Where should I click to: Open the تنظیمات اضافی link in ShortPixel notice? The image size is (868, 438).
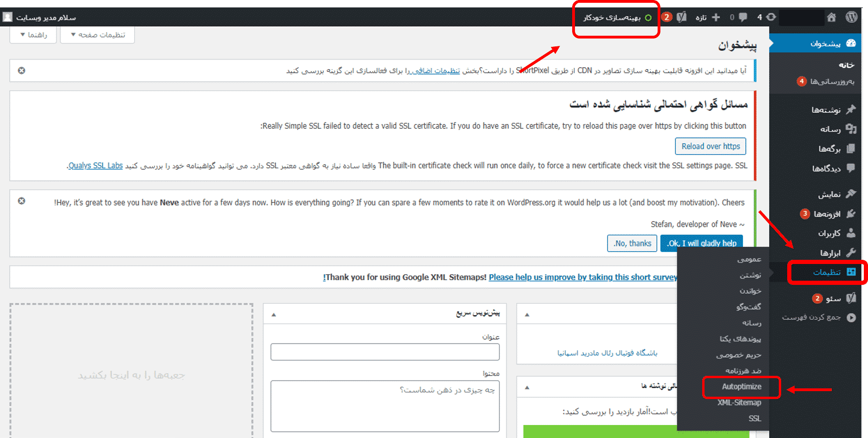[x=436, y=71]
